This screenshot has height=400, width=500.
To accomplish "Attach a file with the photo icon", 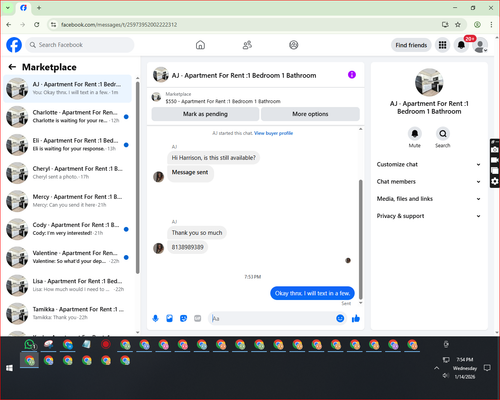I will pyautogui.click(x=170, y=319).
